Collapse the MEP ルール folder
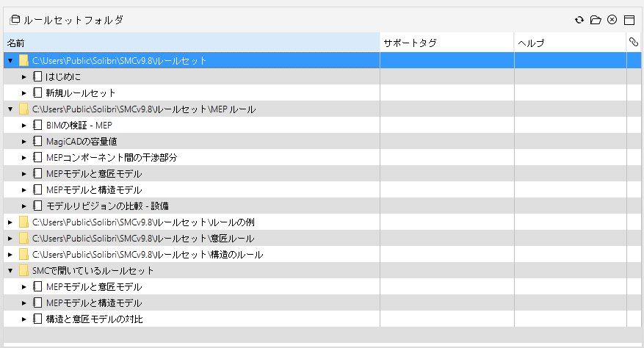Screen dimensions: 644x348 tap(10, 109)
